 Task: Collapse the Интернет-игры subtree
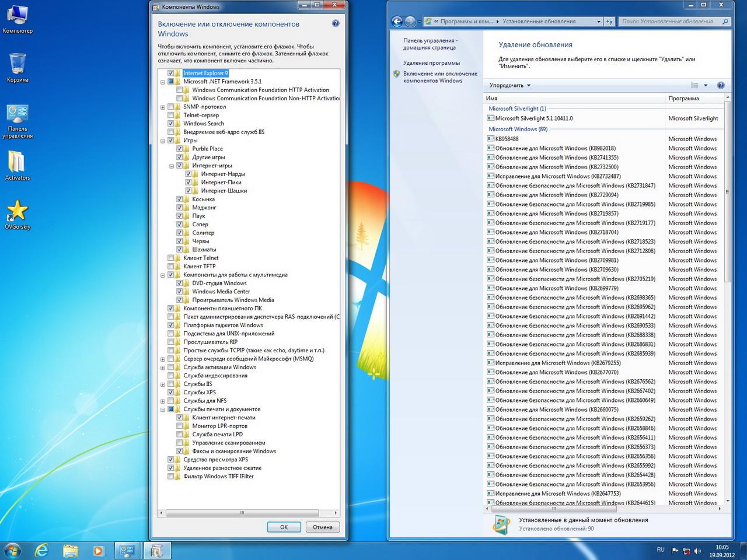[x=172, y=166]
